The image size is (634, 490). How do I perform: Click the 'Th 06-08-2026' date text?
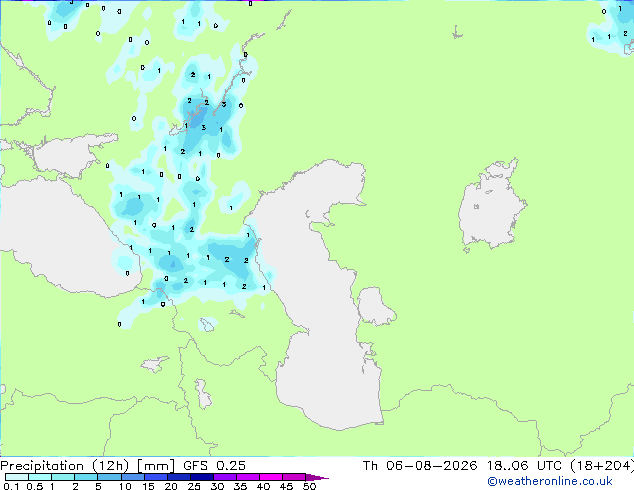(x=420, y=466)
